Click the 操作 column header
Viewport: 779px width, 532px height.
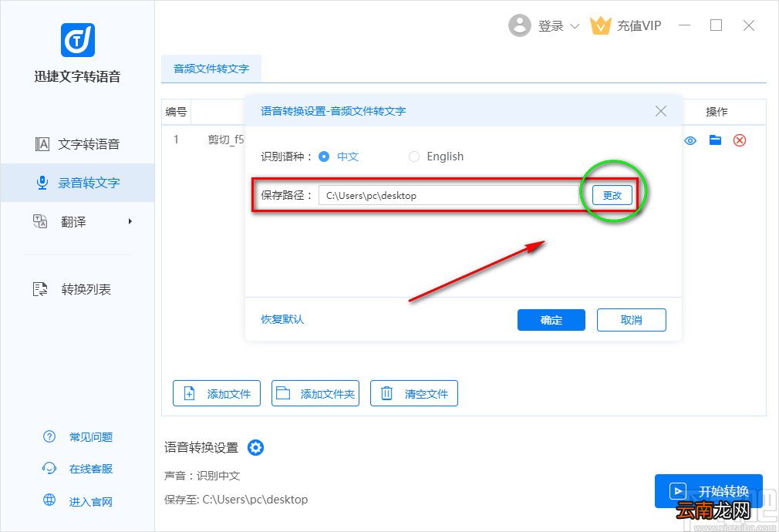tap(717, 112)
